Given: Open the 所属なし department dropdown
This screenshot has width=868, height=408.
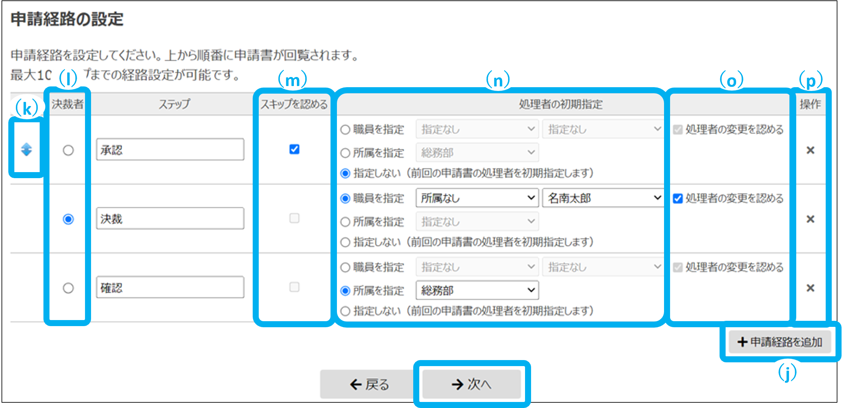Looking at the screenshot, I should (477, 198).
